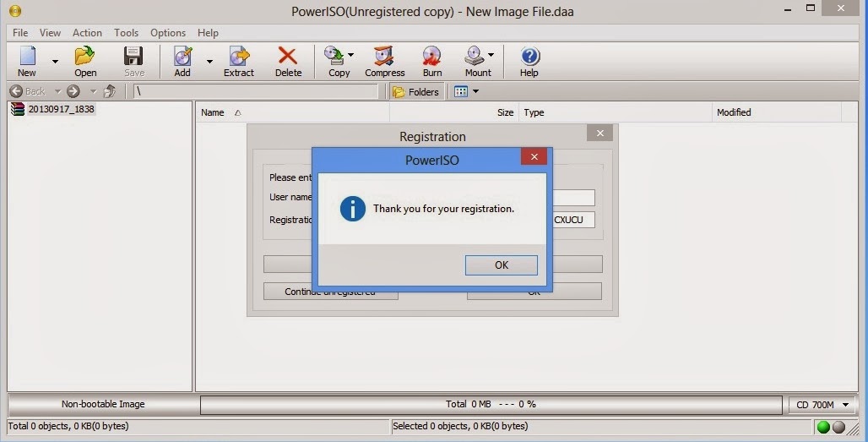Open the Tools menu
The height and width of the screenshot is (442, 868).
126,33
